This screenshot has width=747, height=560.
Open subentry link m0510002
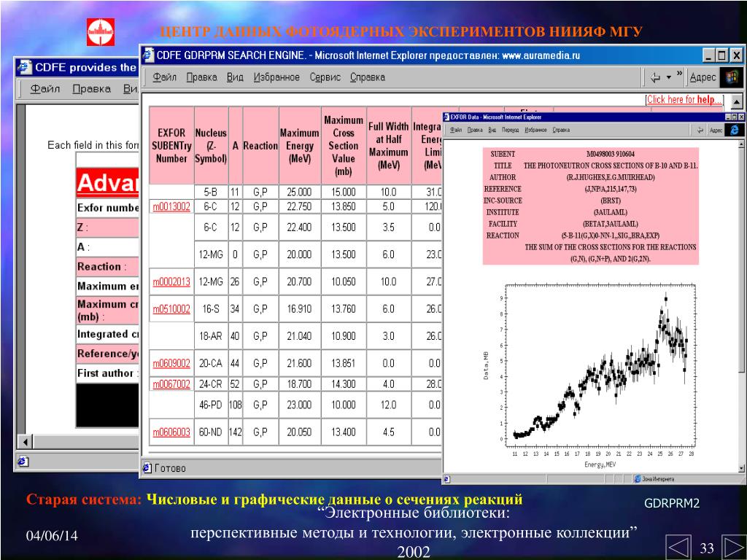171,309
